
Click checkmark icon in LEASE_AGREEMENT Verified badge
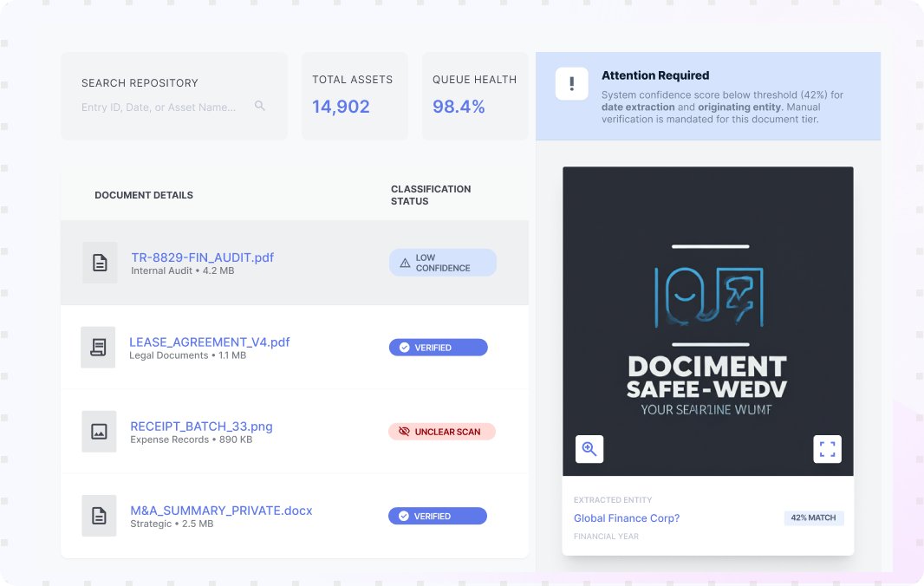coord(404,348)
